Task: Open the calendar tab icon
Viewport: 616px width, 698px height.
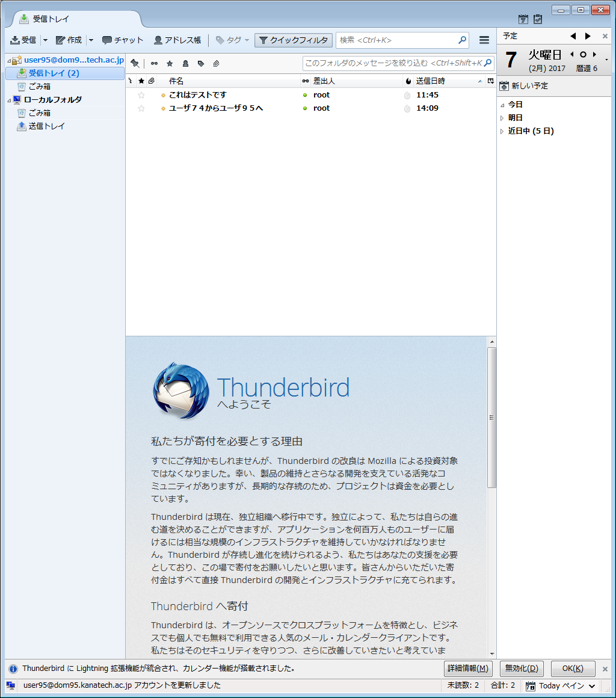Action: coord(523,19)
